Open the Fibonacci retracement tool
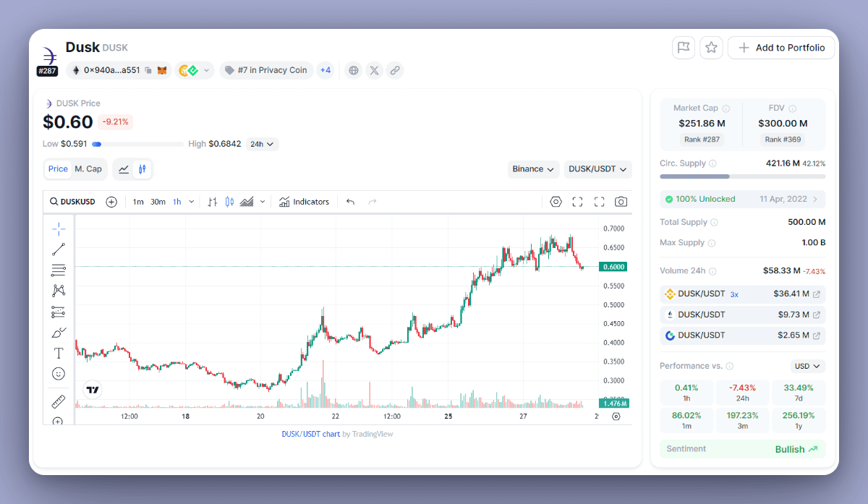Screen dimensions: 868x504 pyautogui.click(x=59, y=270)
